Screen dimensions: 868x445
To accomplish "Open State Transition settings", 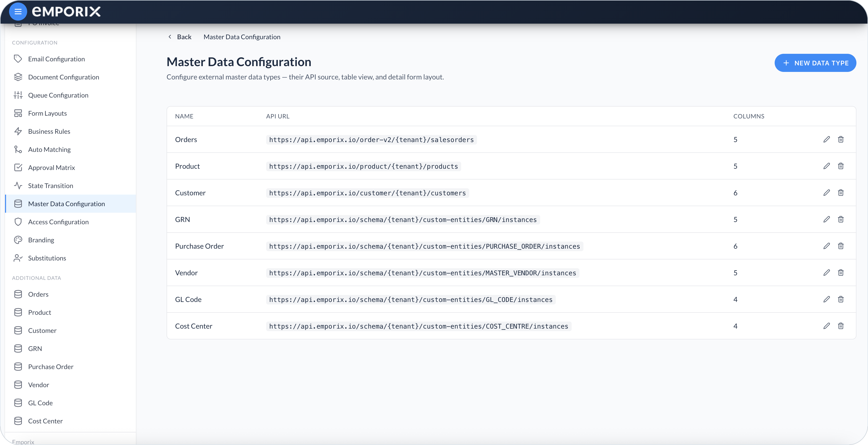I will [70, 186].
